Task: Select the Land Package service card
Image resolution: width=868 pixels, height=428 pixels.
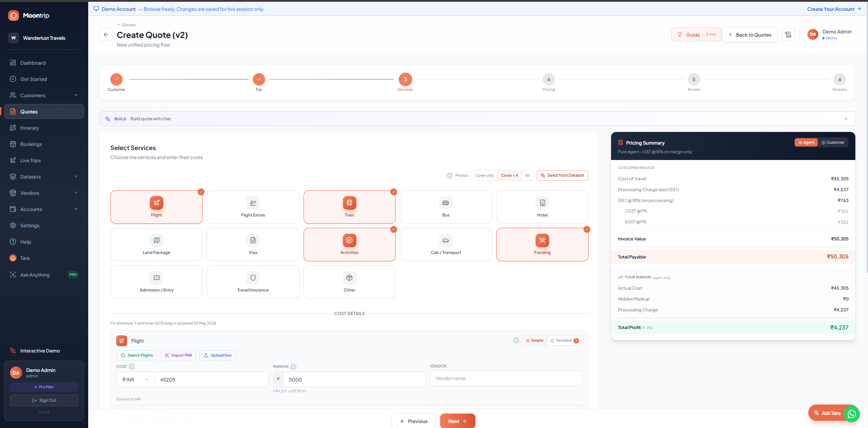Action: tap(157, 245)
